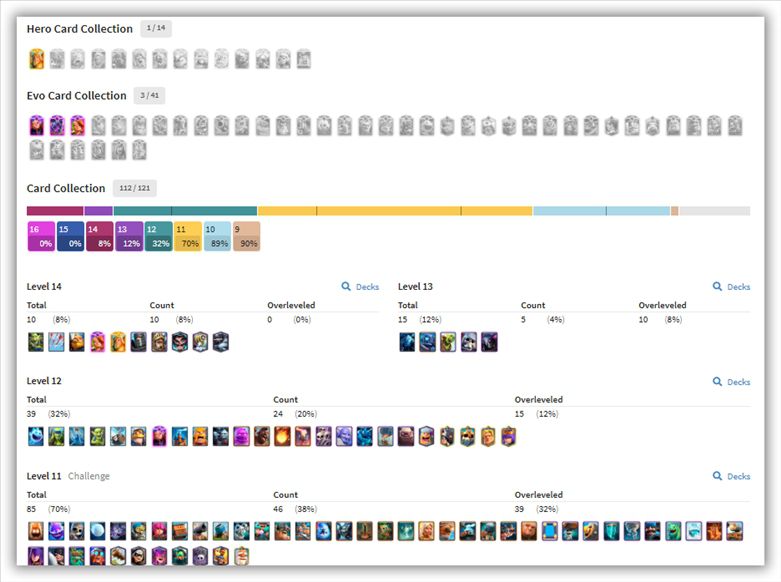This screenshot has height=582, width=781.
Task: Select the level 12 32% chip
Action: [158, 236]
